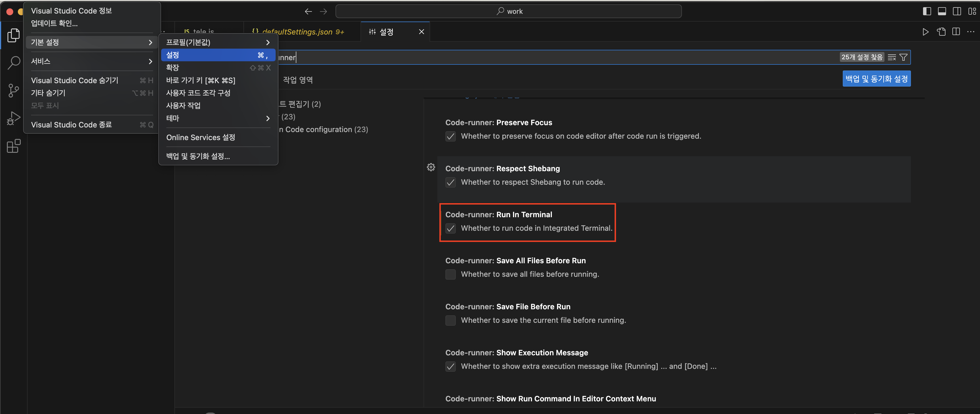Run code with the play icon
The image size is (980, 414).
pyautogui.click(x=926, y=32)
